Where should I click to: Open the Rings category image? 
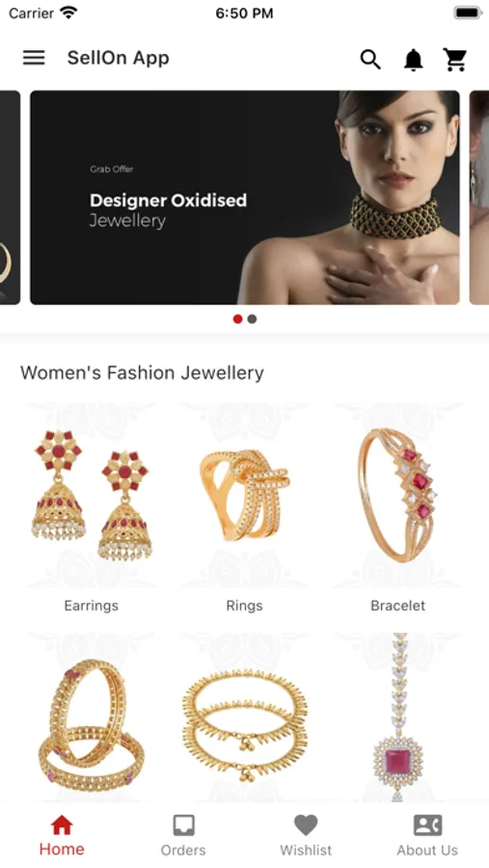coord(244,496)
